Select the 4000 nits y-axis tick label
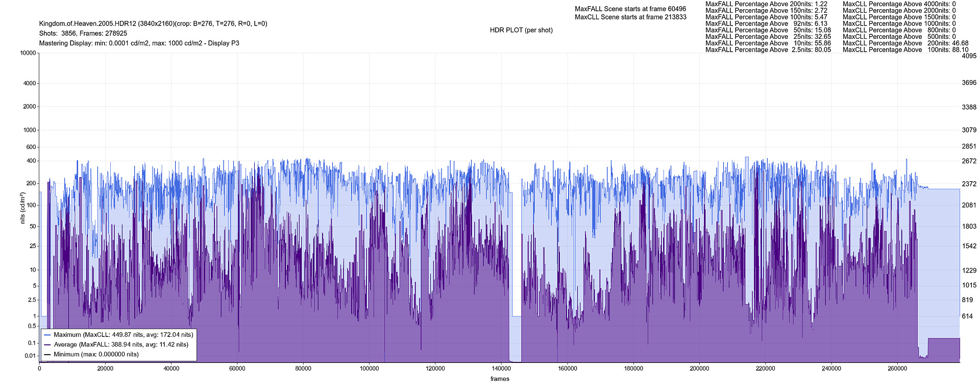Viewport: 980px width, 392px height. click(30, 83)
